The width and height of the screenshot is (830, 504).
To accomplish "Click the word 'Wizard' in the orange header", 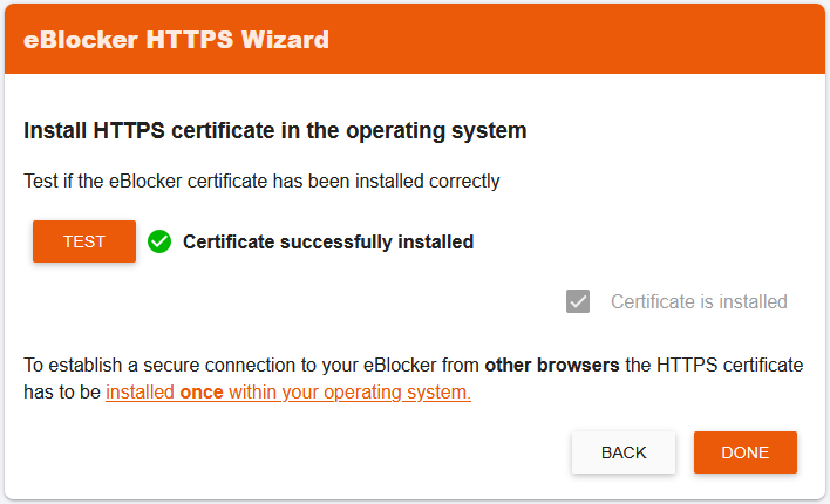I will tap(285, 40).
